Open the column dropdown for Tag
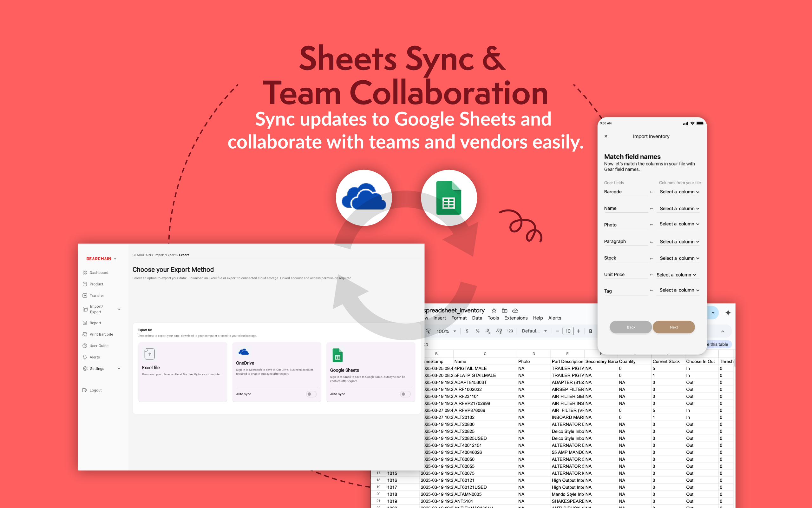This screenshot has width=812, height=508. (x=679, y=290)
